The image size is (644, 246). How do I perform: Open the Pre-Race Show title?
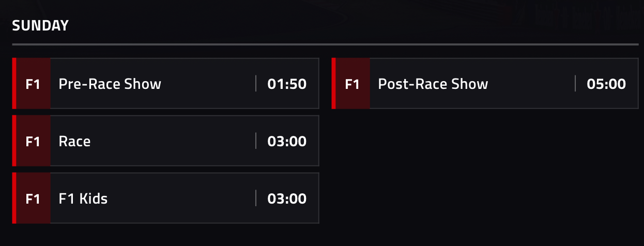coord(110,84)
